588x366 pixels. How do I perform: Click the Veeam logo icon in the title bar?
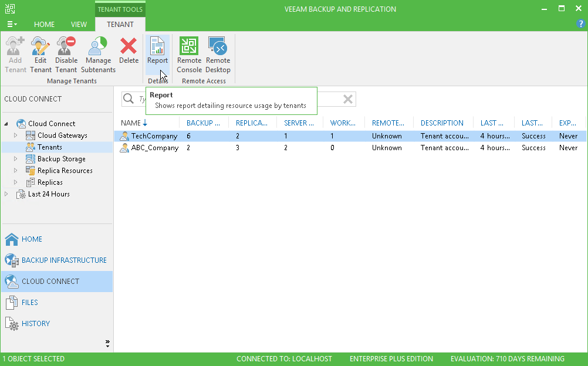(x=10, y=9)
